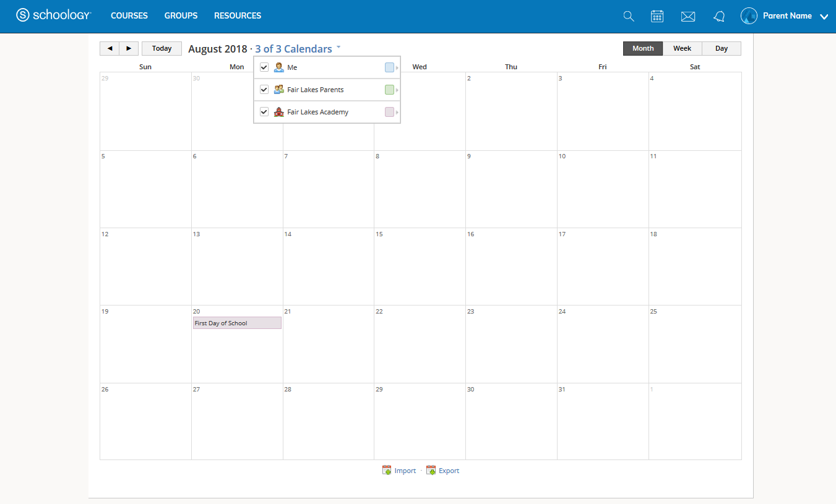836x504 pixels.
Task: Open the Groups menu
Action: pyautogui.click(x=181, y=15)
